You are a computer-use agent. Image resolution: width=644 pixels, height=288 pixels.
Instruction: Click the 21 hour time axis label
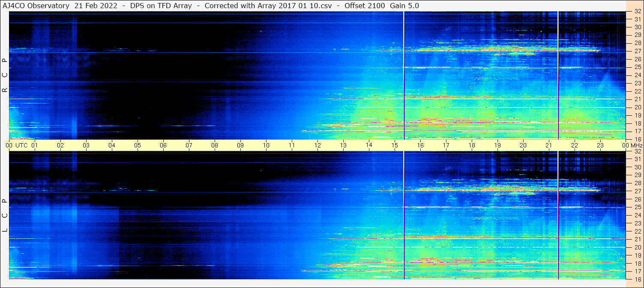(x=549, y=145)
